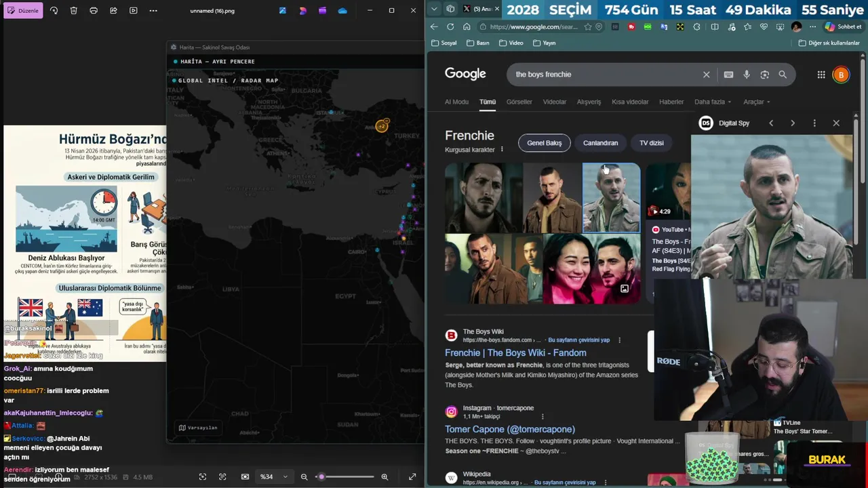Reload the Google page in Edge
Viewport: 868px width, 488px height.
(450, 26)
